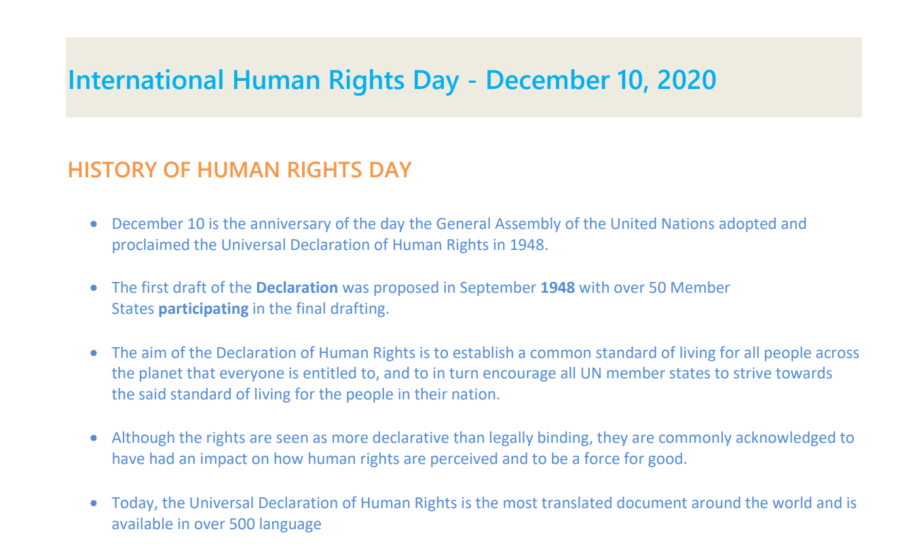Viewport: 900px width, 557px height.
Task: Click the bold word participating
Action: [x=203, y=309]
